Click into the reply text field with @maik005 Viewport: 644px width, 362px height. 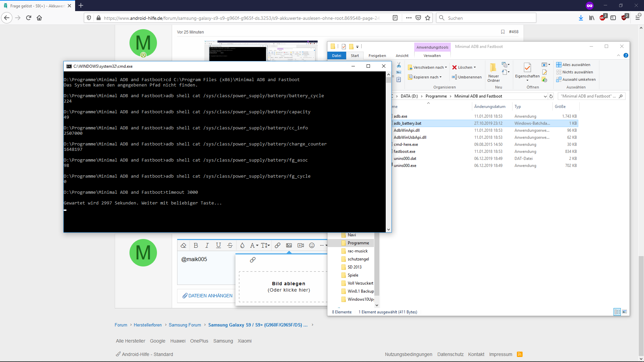(206, 268)
